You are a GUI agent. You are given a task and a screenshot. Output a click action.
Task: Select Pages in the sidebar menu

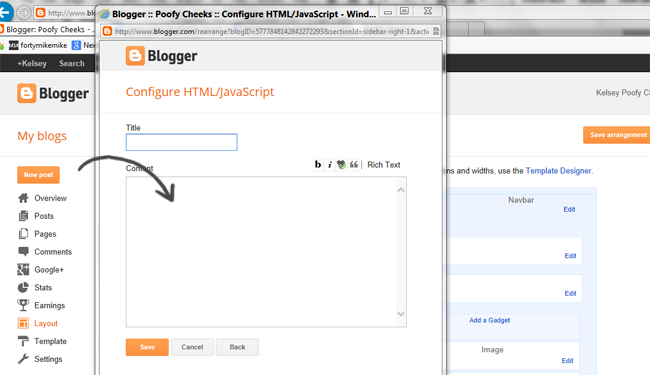point(45,234)
